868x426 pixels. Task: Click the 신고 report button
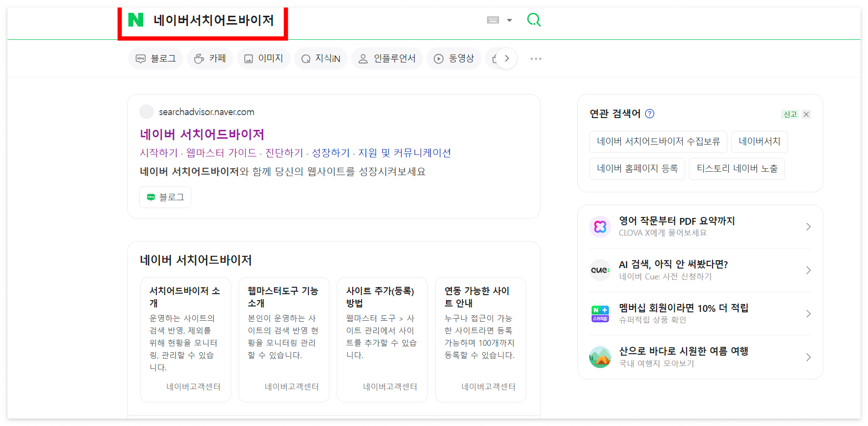790,114
